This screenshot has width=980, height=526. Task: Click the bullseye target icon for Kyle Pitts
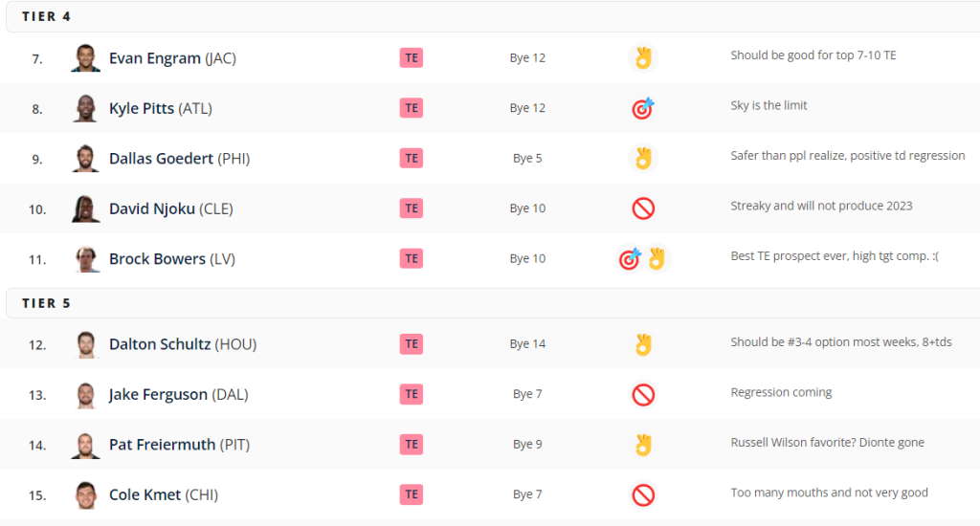click(x=642, y=108)
